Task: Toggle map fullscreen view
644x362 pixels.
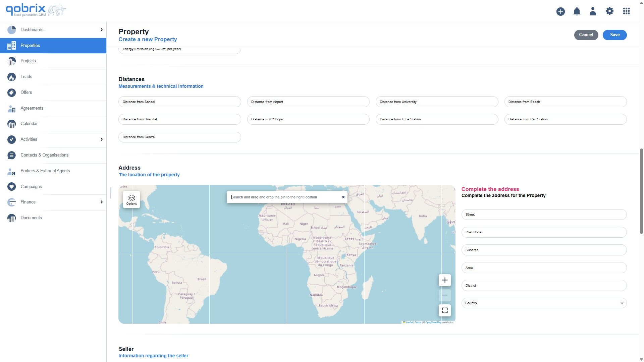Action: coord(444,310)
